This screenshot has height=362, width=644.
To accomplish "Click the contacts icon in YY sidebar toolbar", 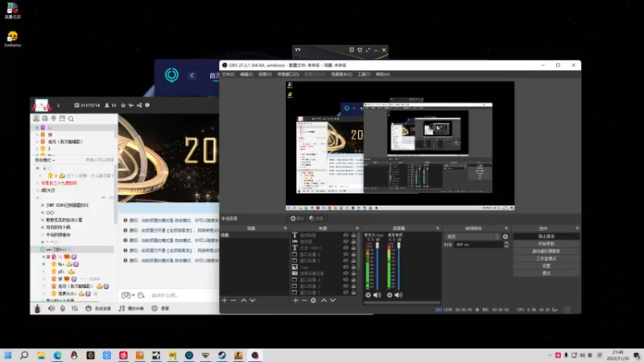I will tap(36, 118).
